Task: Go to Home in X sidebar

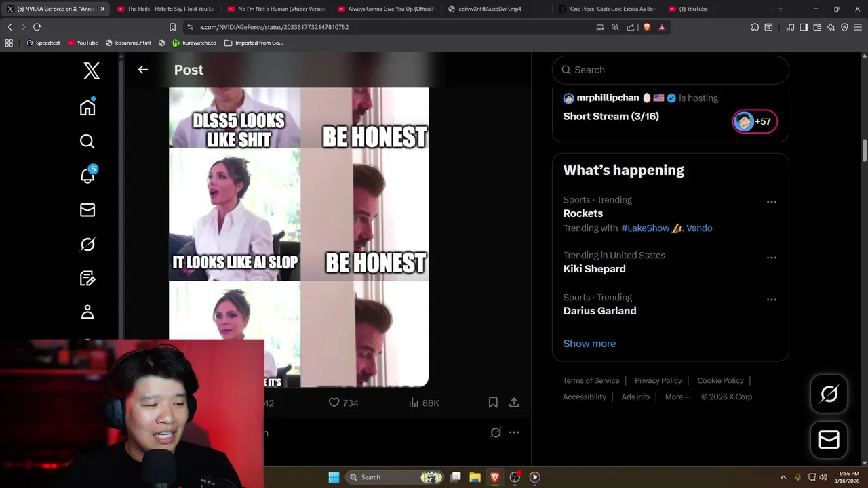Action: 87,107
